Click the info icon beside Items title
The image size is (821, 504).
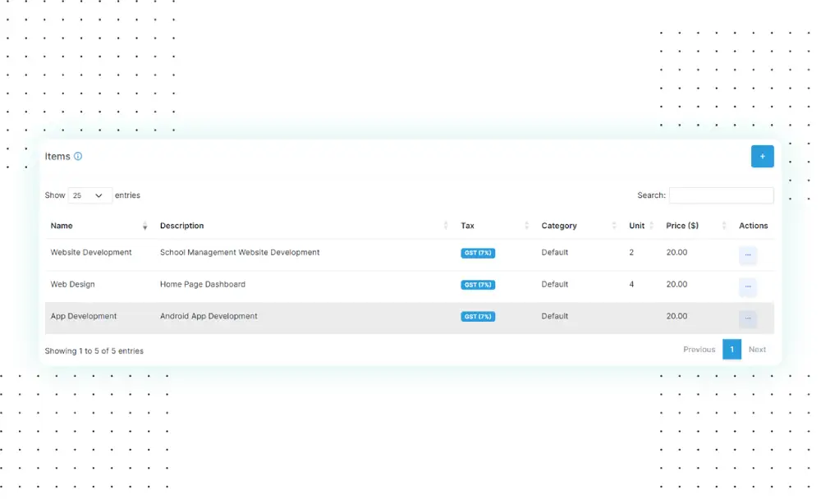tap(78, 156)
